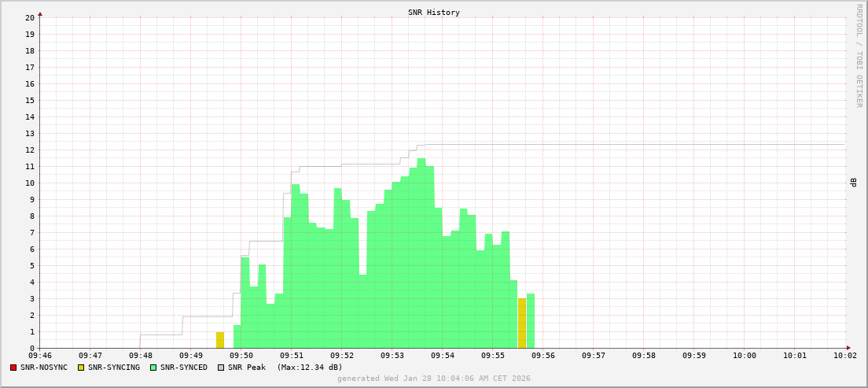
Task: Click the SNR History chart title
Action: (434, 13)
